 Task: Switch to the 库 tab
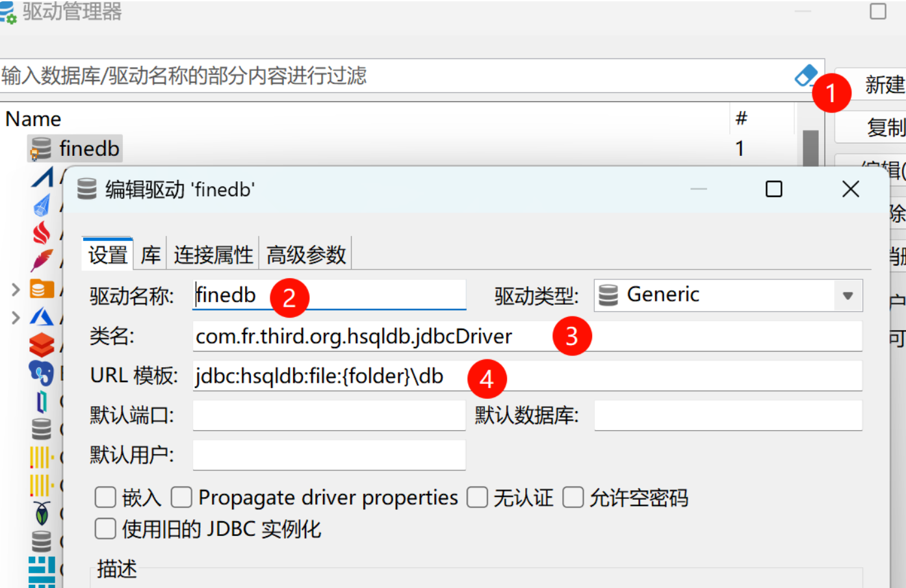point(151,255)
